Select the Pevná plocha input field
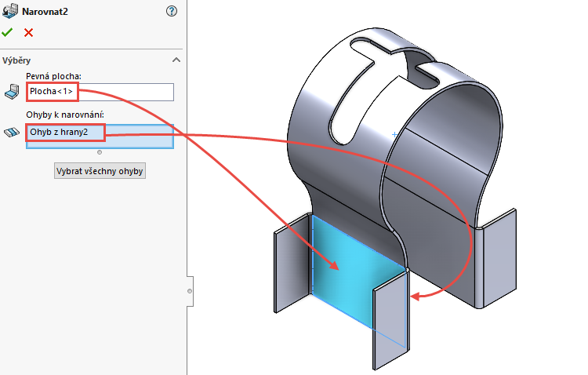588x375 pixels. [100, 92]
